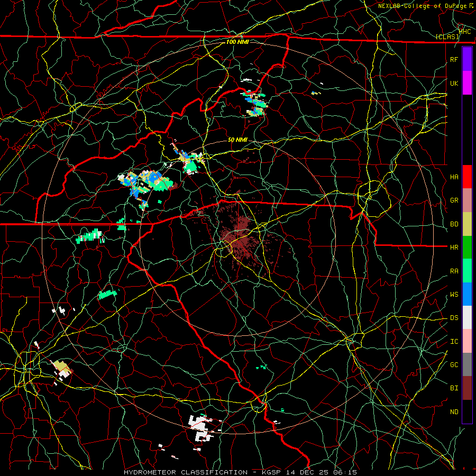Pick the dark green HR legend swatch
Image resolution: width=476 pixels, height=476 pixels.
pyautogui.click(x=467, y=247)
